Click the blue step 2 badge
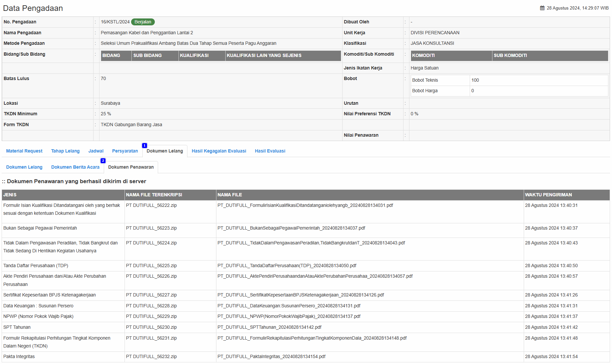 coord(103,161)
